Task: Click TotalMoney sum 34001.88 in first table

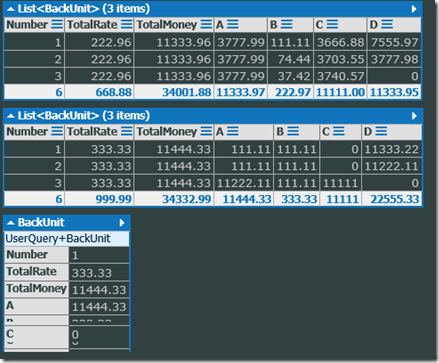Action: pyautogui.click(x=187, y=92)
